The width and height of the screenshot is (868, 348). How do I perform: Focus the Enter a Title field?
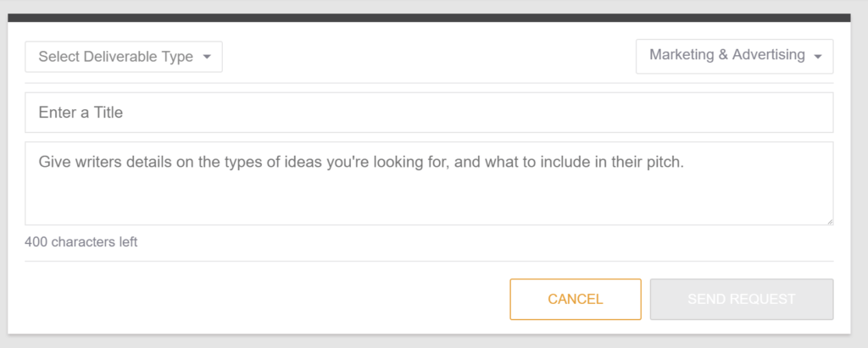(429, 113)
